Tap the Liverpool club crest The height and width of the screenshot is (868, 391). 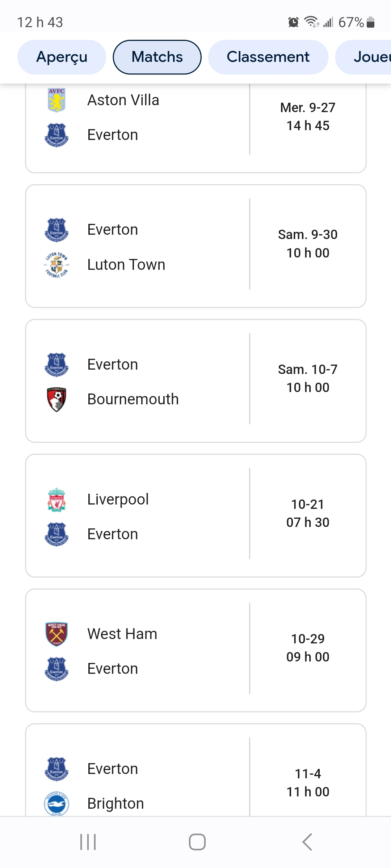(x=56, y=499)
